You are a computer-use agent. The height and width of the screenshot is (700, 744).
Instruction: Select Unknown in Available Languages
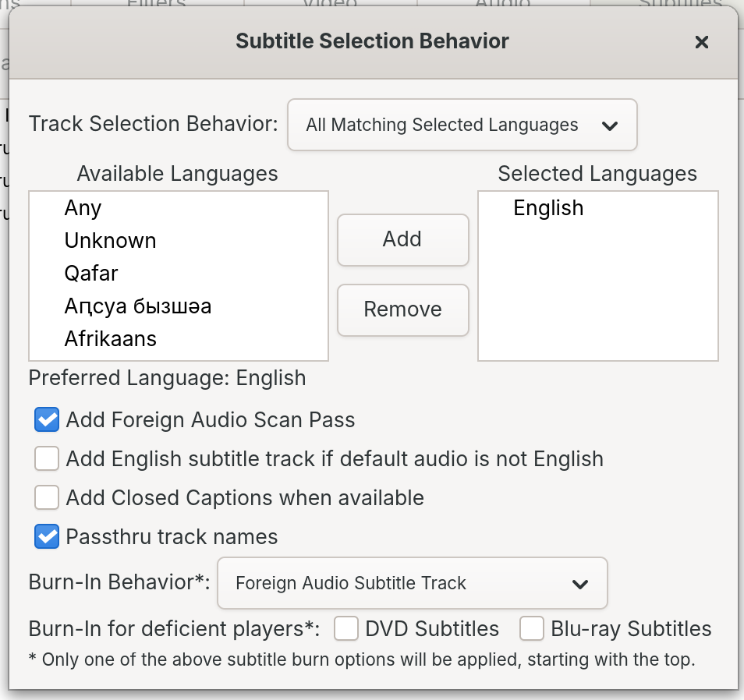point(110,240)
